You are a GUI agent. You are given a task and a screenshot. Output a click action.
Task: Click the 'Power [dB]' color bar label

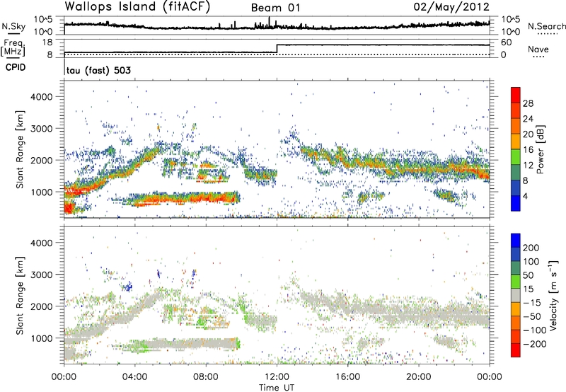(540, 149)
